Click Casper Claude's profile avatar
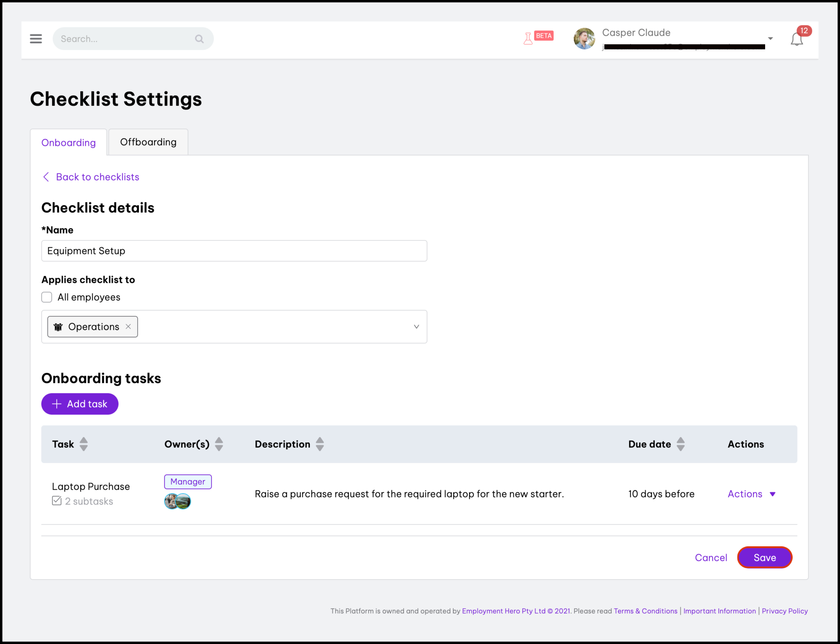Viewport: 840px width, 644px height. (584, 39)
